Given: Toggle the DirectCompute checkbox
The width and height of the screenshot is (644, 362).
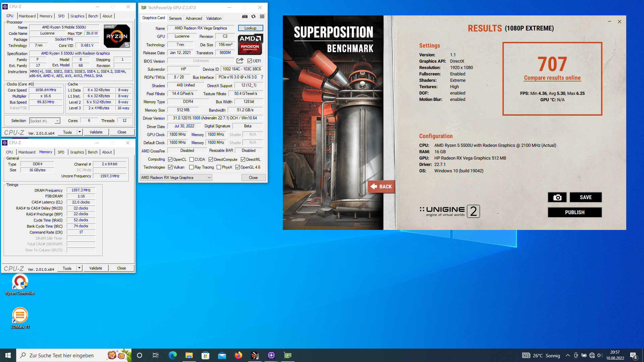Looking at the screenshot, I should tap(211, 160).
